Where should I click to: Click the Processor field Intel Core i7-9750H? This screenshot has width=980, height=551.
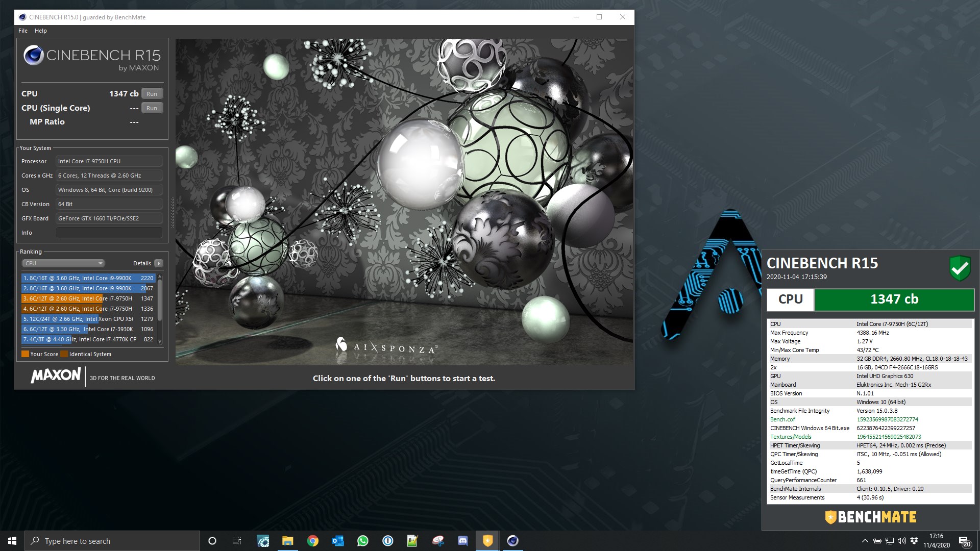109,161
